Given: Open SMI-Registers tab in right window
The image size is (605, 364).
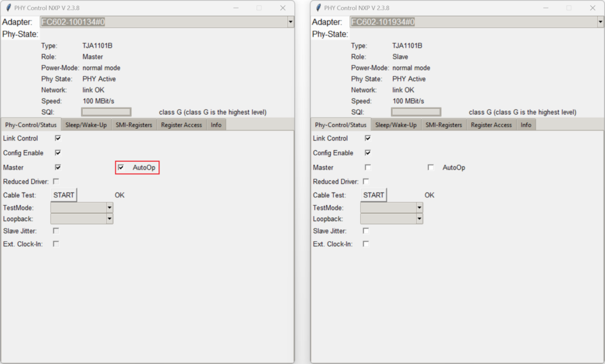Looking at the screenshot, I should tap(444, 125).
